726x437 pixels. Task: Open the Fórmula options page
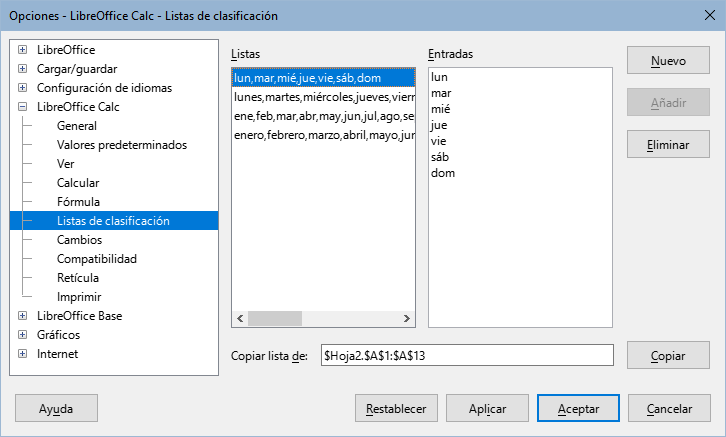click(x=78, y=202)
